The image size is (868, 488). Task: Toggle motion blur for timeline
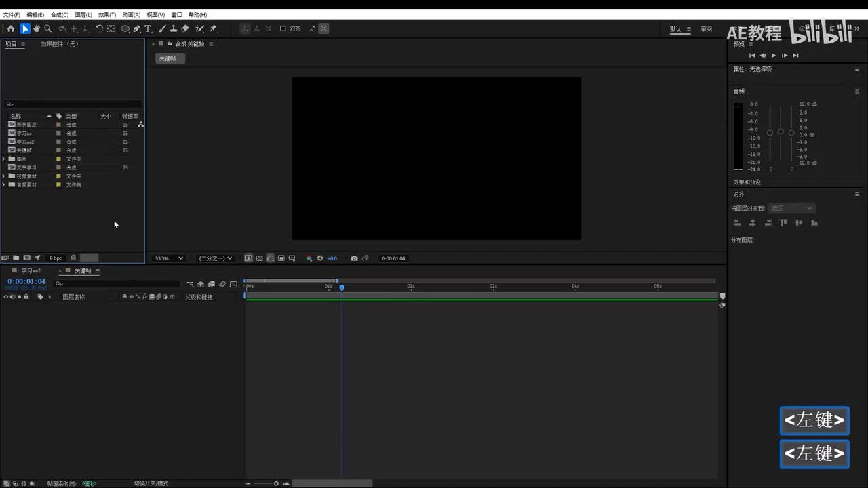coord(222,284)
